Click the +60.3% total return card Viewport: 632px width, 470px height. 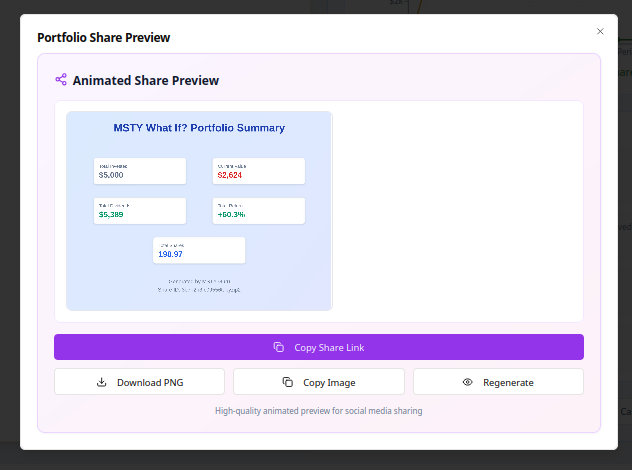pos(258,211)
